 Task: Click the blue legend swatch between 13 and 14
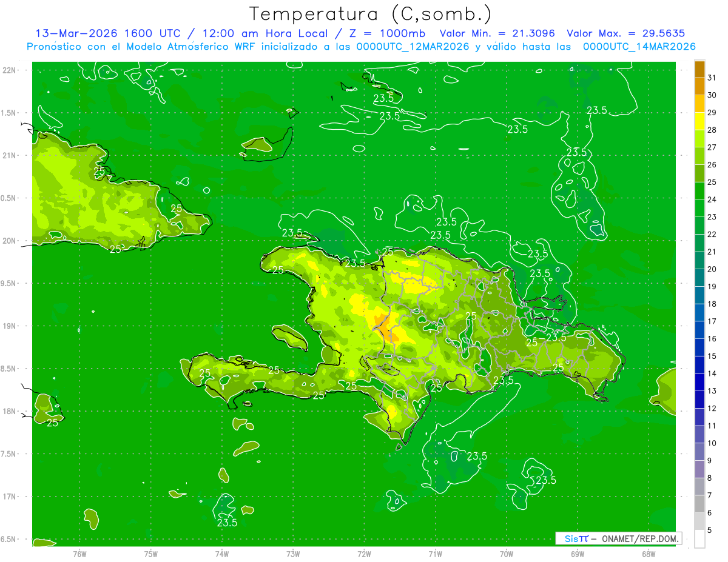[x=699, y=382]
